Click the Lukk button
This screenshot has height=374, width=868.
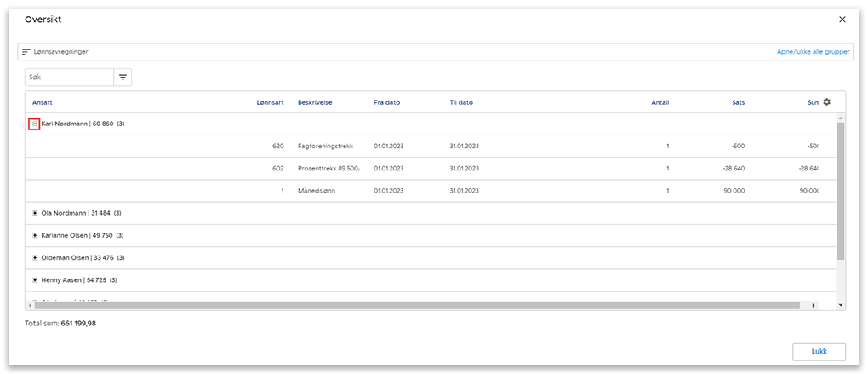[x=819, y=351]
